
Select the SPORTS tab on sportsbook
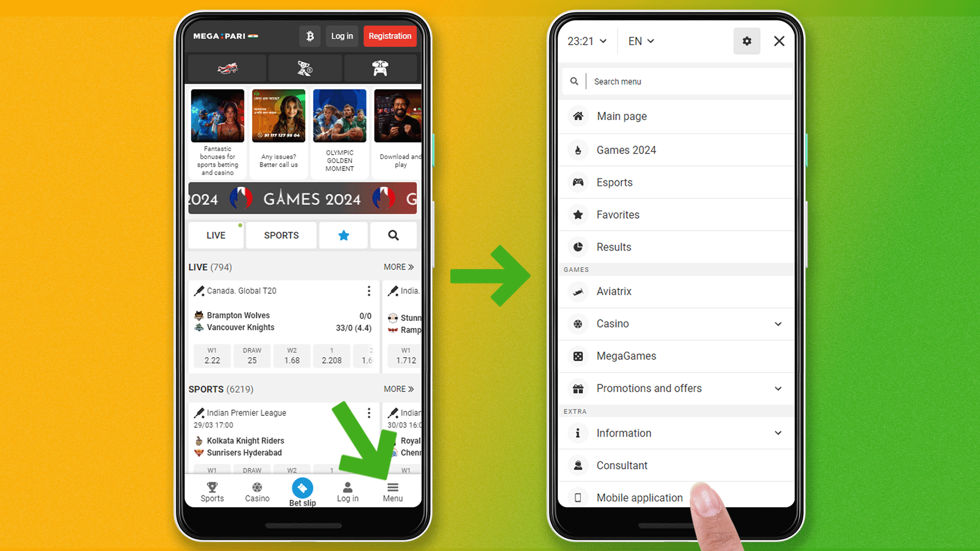point(281,235)
